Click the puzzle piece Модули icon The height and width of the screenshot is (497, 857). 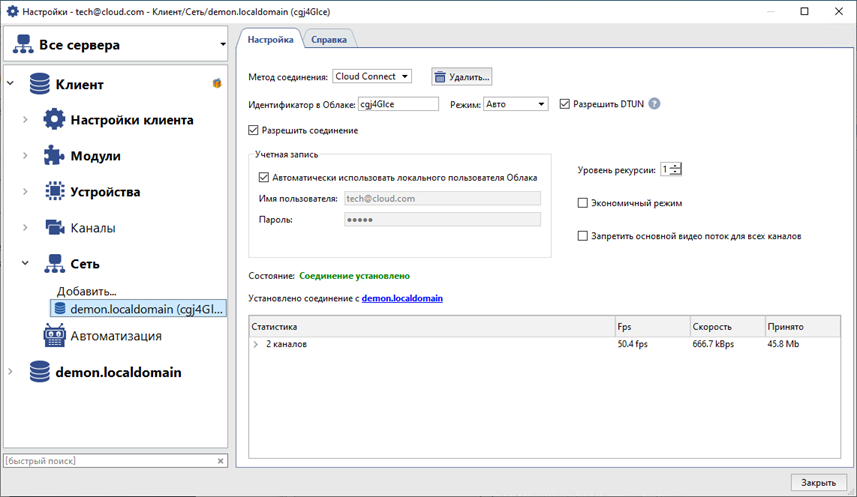pyautogui.click(x=54, y=156)
